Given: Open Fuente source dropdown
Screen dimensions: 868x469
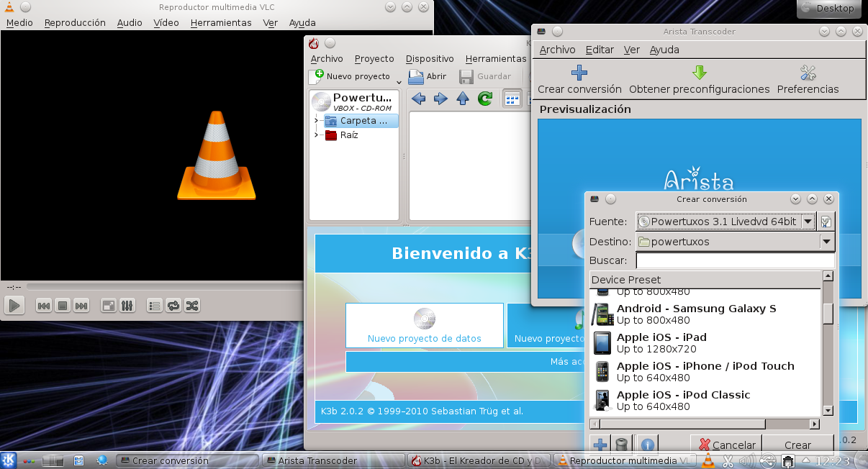Looking at the screenshot, I should coord(725,222).
